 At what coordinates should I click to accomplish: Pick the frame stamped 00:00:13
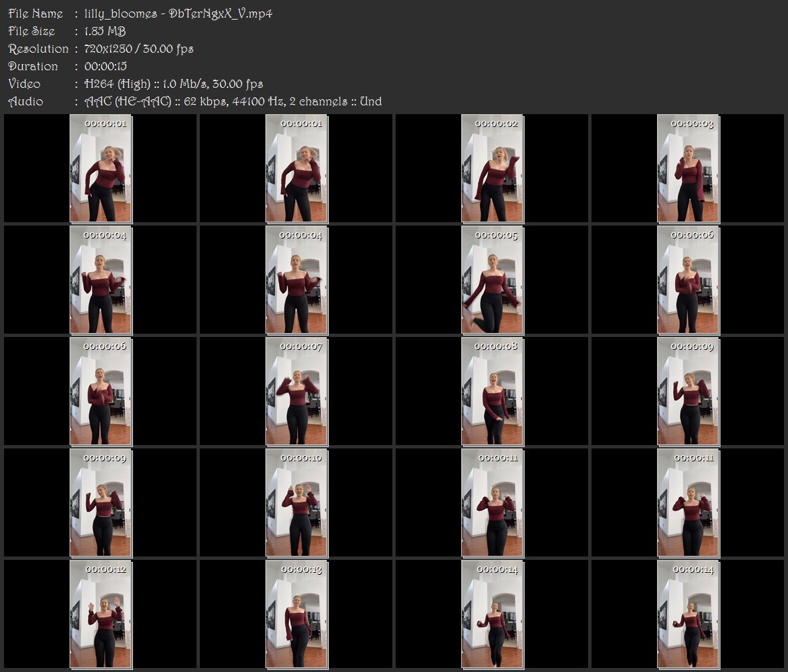pos(296,614)
